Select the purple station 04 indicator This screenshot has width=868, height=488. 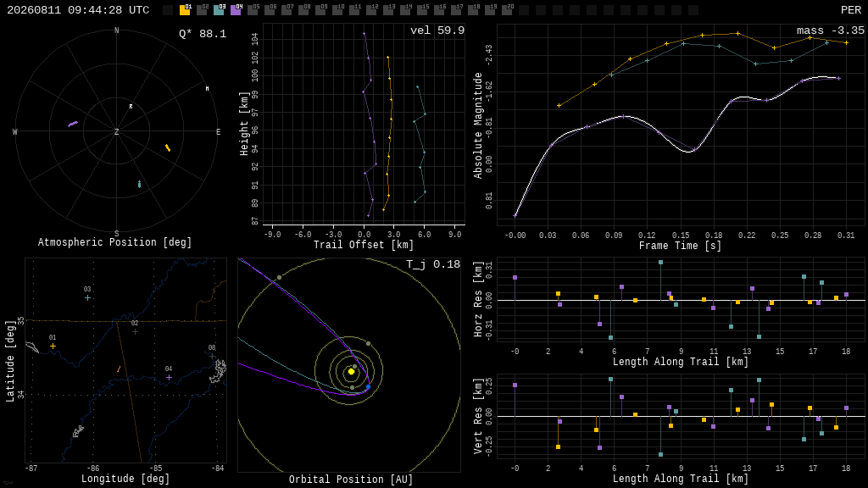click(236, 10)
